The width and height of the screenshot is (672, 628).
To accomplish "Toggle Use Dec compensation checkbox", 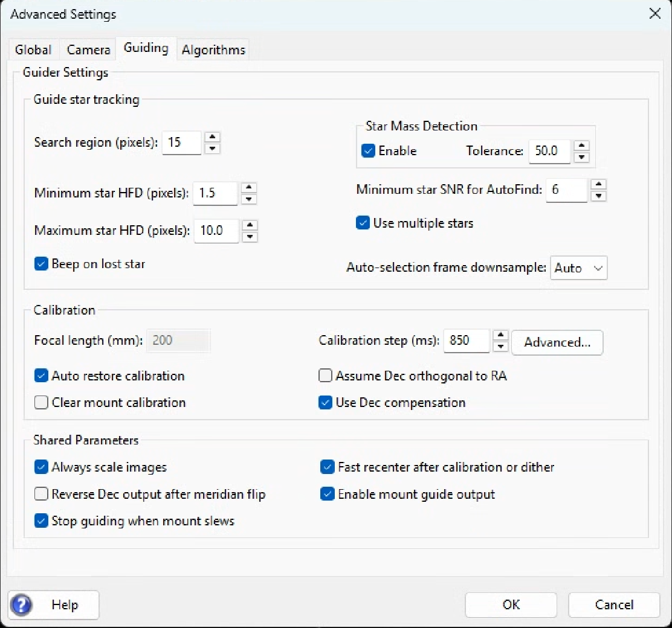I will (x=325, y=402).
